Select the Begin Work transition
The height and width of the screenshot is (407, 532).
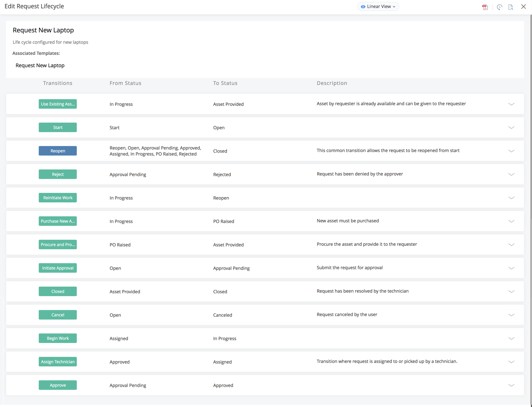tap(58, 338)
